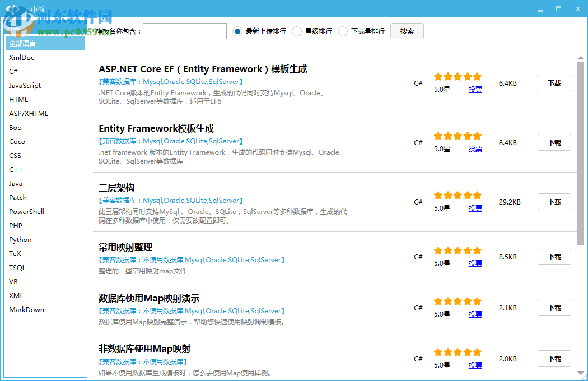Screen dimensions: 588x381
Task: Choose the 下载量排行 sorting option
Action: (343, 31)
